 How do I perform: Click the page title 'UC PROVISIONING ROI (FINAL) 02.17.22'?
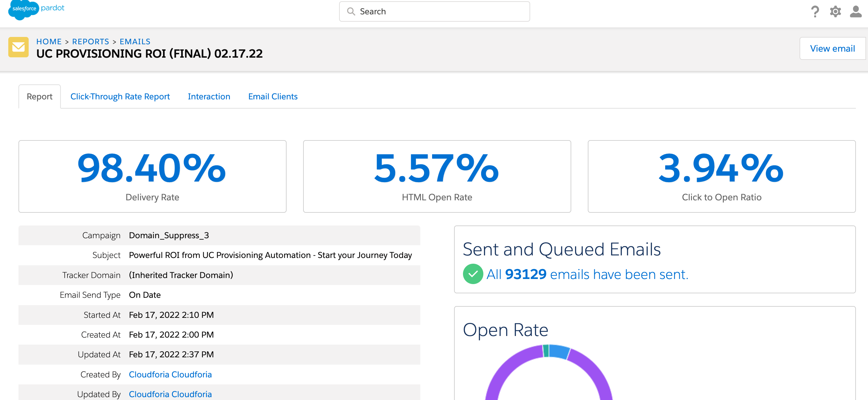[149, 54]
